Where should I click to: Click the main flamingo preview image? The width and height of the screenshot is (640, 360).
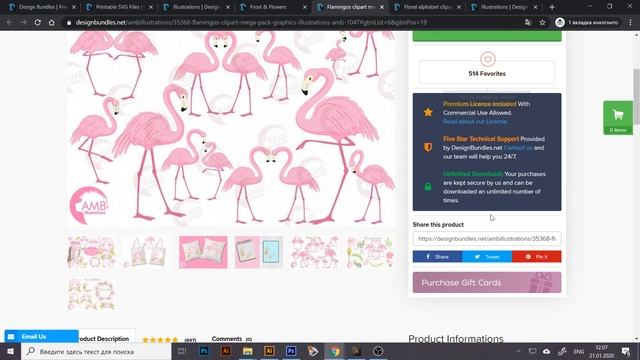(x=231, y=129)
